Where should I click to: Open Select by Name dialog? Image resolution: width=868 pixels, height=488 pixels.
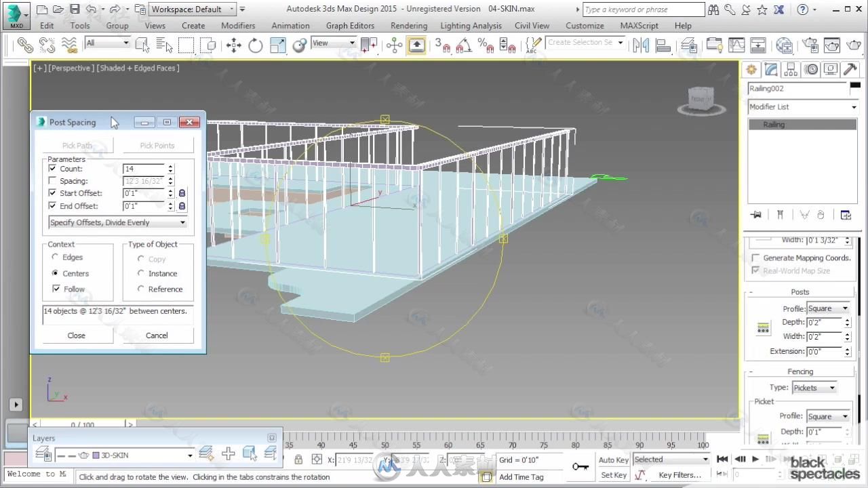tap(165, 45)
